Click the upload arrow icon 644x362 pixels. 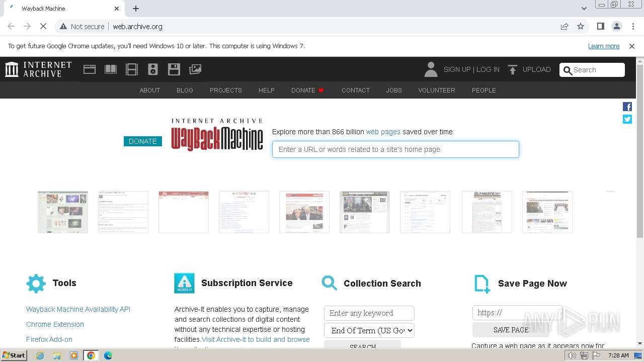[513, 69]
